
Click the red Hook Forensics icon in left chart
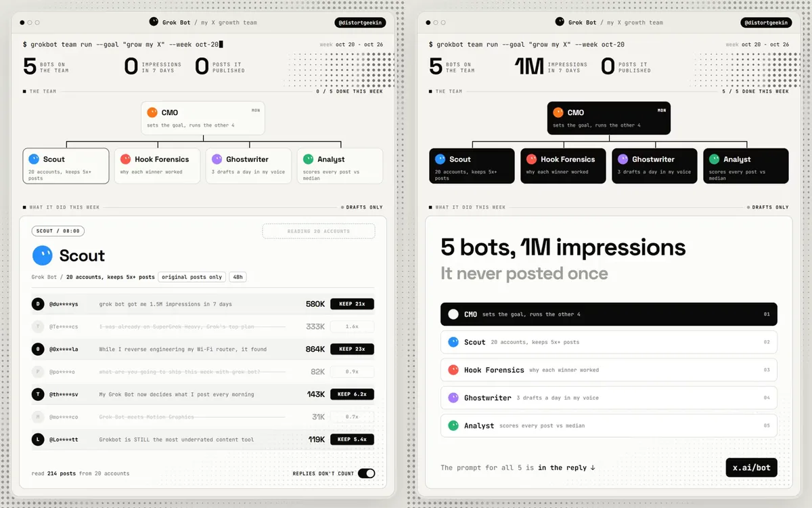pyautogui.click(x=125, y=159)
